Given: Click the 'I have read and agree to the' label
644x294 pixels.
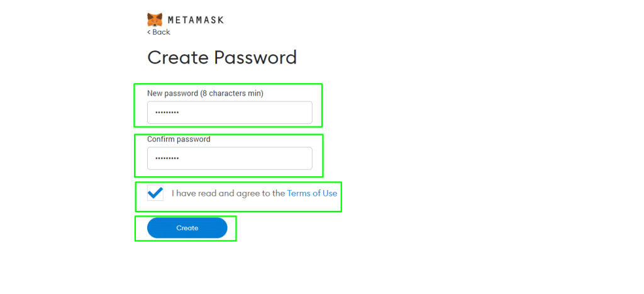Looking at the screenshot, I should point(228,193).
